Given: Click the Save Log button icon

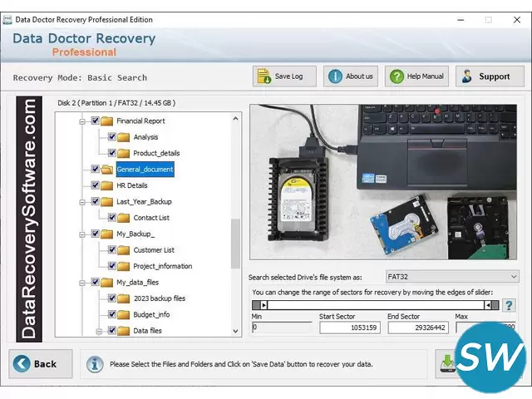Looking at the screenshot, I should click(264, 76).
